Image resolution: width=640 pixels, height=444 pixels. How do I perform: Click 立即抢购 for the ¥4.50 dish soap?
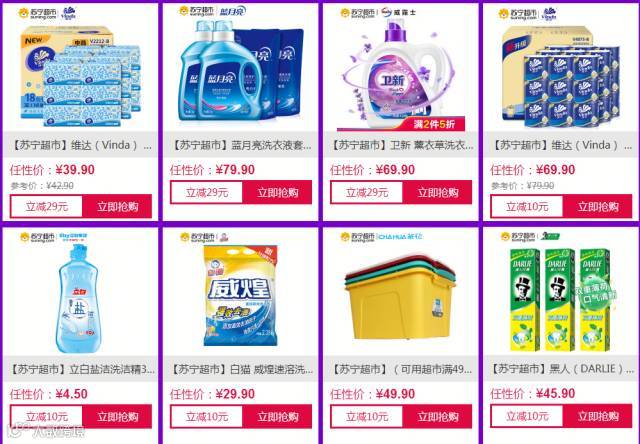117,417
